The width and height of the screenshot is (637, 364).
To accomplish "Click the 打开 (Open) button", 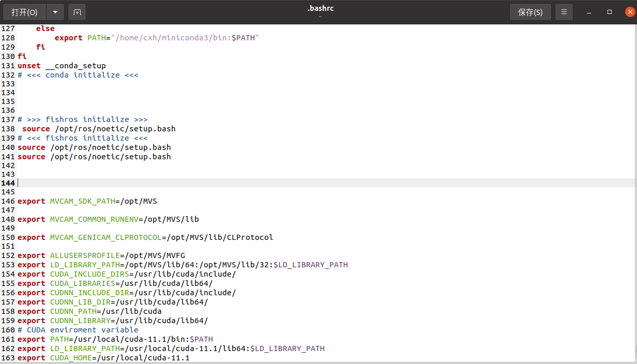I will [x=25, y=12].
